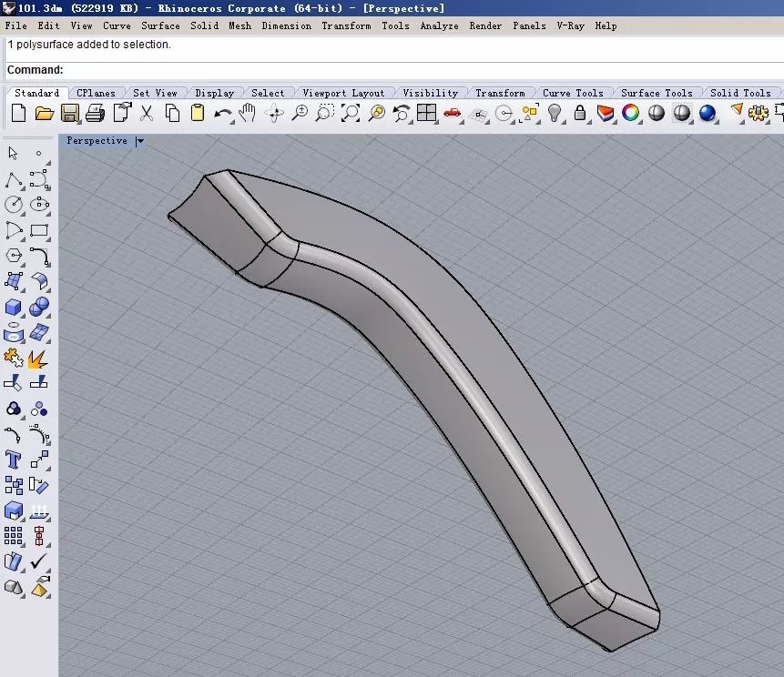The image size is (784, 677).
Task: Click the Circle drawing tool
Action: click(14, 205)
